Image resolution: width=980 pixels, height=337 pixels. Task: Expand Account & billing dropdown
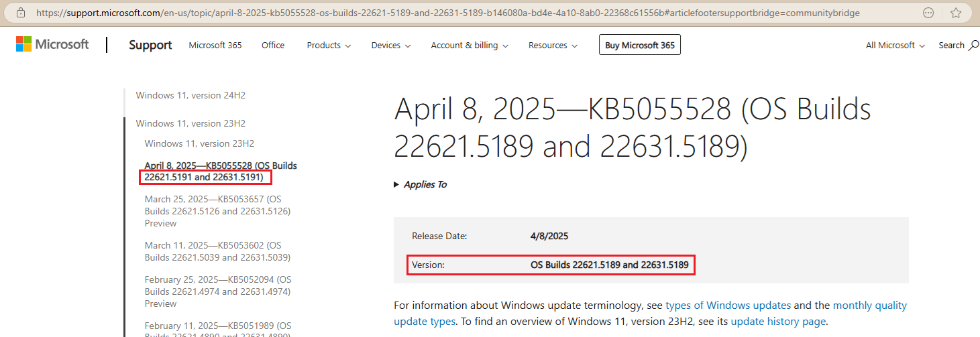(x=470, y=45)
